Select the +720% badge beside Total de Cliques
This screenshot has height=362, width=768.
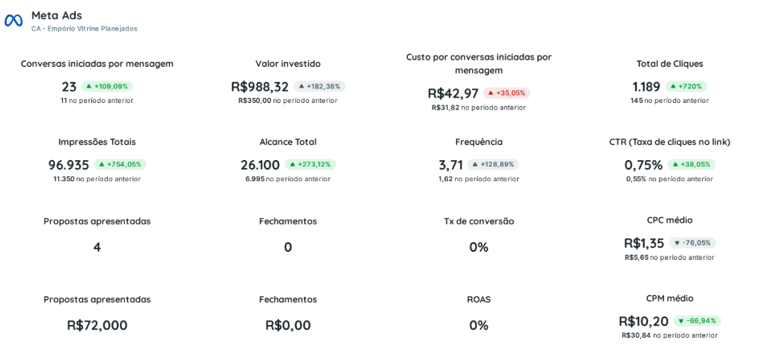coord(686,87)
